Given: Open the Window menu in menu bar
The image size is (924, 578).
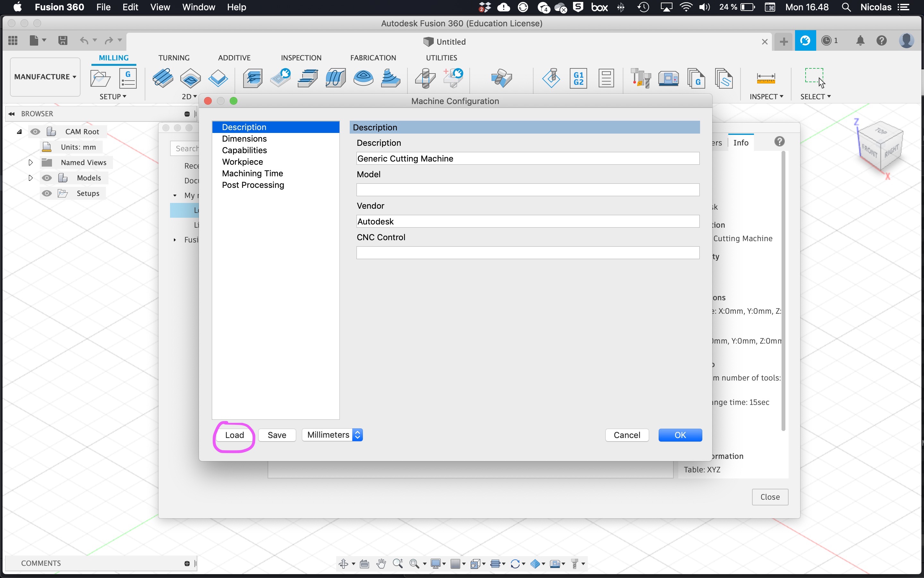Looking at the screenshot, I should 199,7.
